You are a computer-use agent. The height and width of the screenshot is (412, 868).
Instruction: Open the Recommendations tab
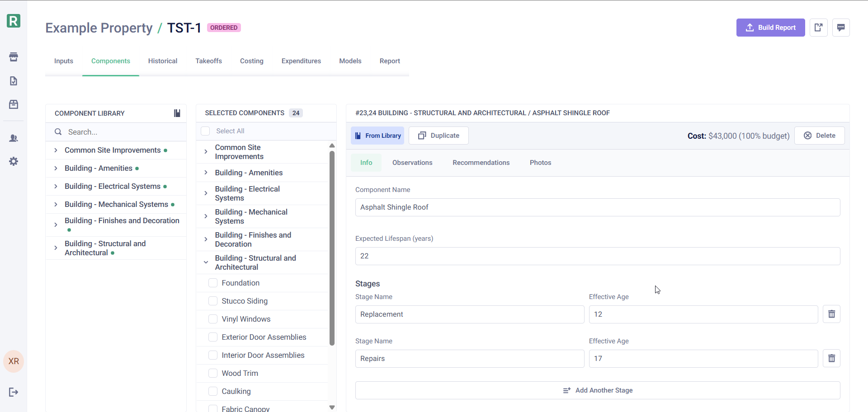tap(481, 163)
